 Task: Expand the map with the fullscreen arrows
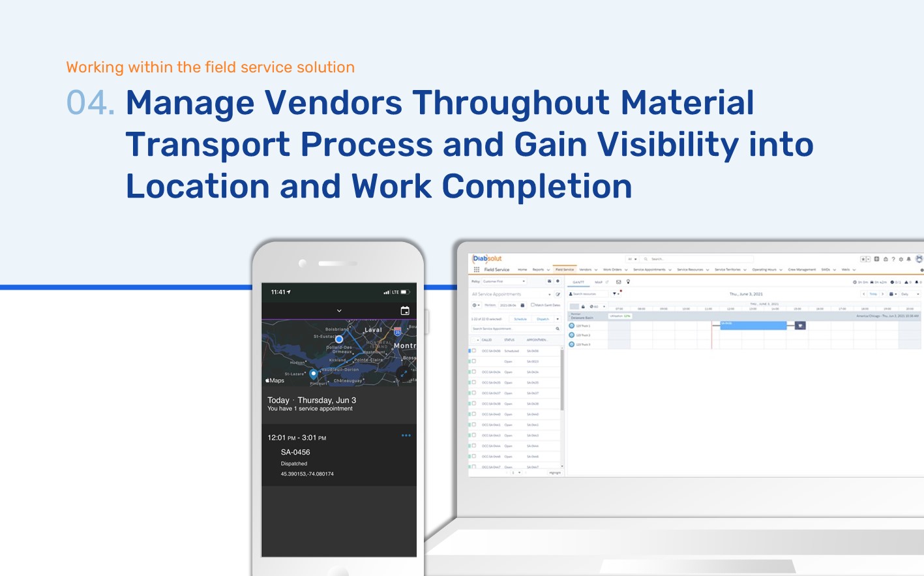[404, 373]
